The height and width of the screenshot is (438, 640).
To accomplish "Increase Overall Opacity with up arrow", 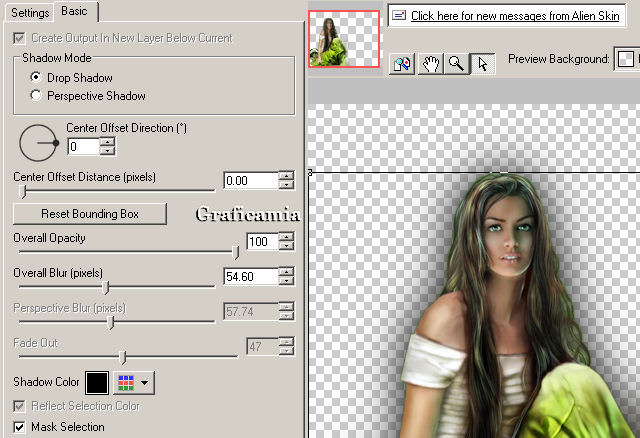I will tap(286, 237).
